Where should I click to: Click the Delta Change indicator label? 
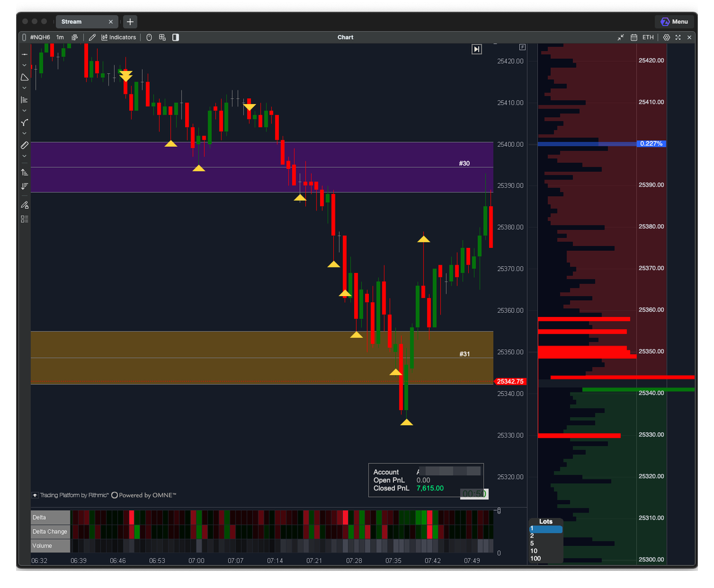coord(51,532)
